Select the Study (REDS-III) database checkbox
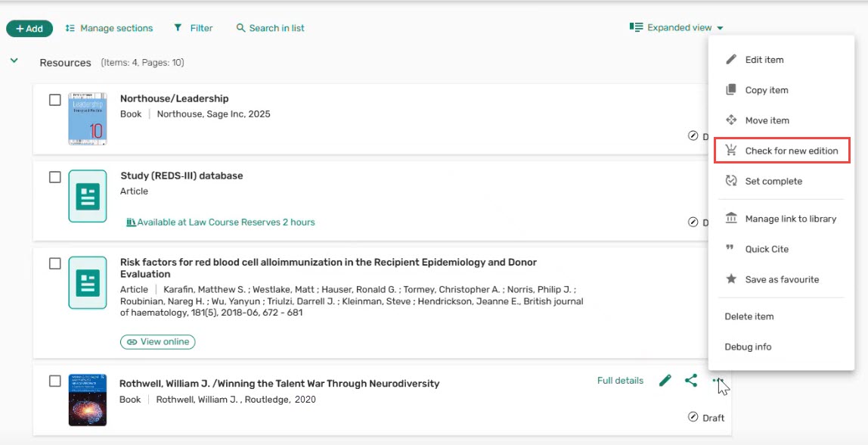 pos(54,177)
